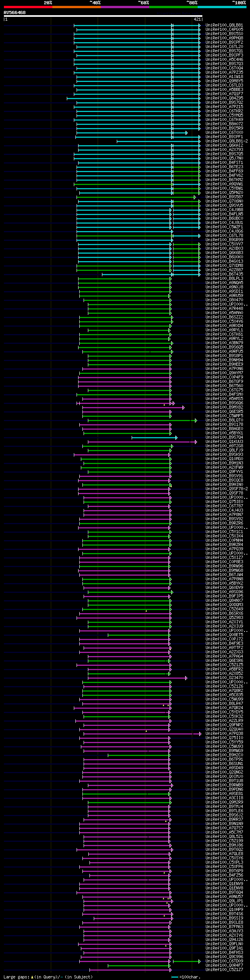This screenshot has width=250, height=980.
Task: Select the label UniRef100_Q9LJP1
Action: pos(224,901)
